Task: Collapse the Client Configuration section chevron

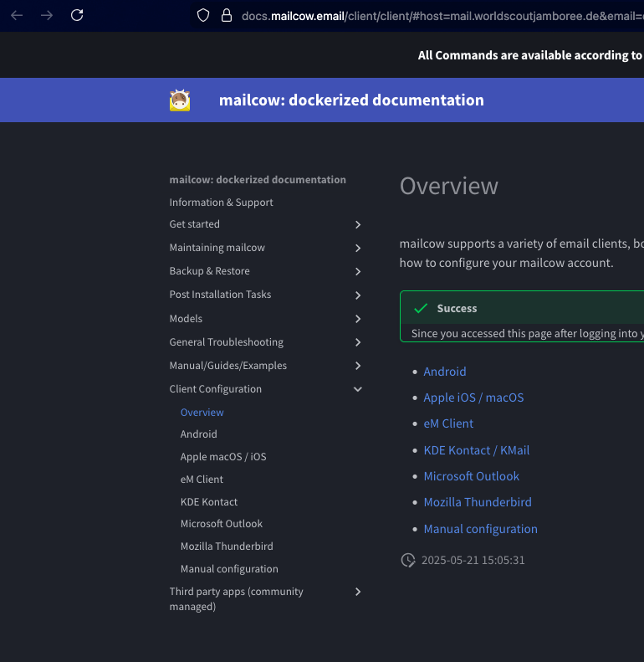Action: tap(358, 389)
